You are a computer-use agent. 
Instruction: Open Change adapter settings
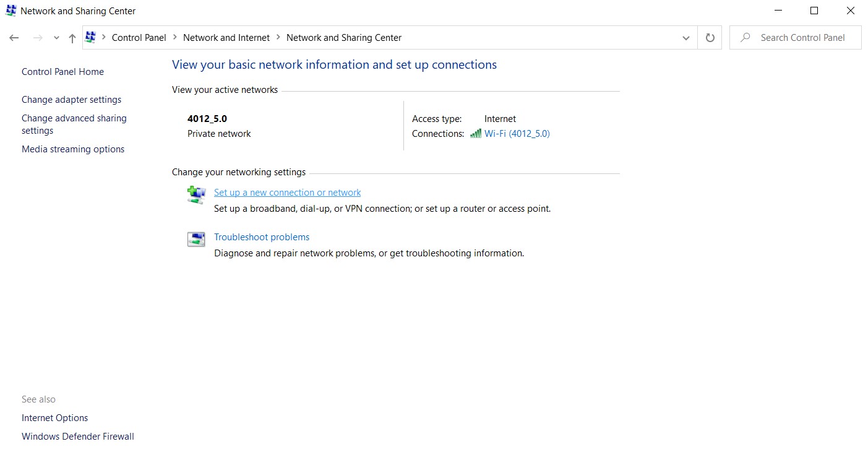click(x=71, y=100)
